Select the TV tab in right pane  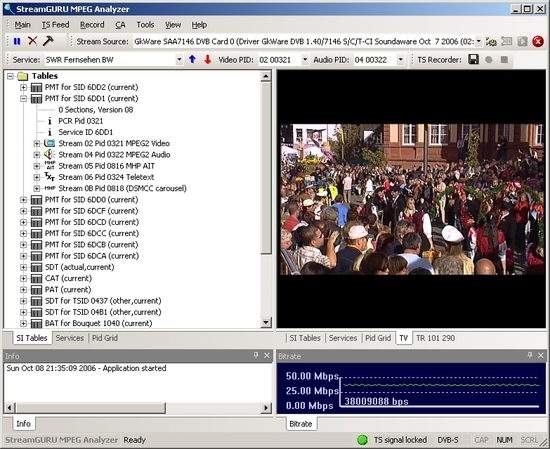(x=404, y=338)
